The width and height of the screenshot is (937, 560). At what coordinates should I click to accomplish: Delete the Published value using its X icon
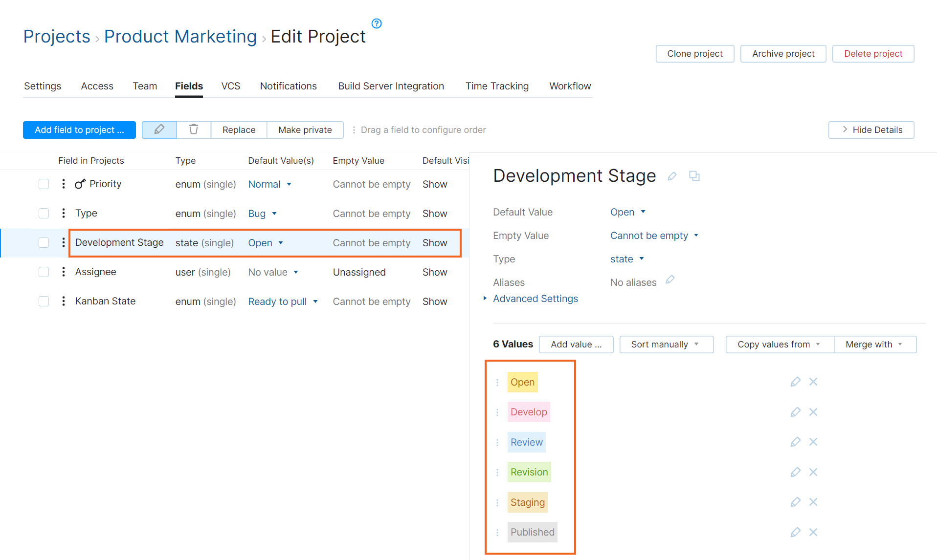[x=813, y=532]
